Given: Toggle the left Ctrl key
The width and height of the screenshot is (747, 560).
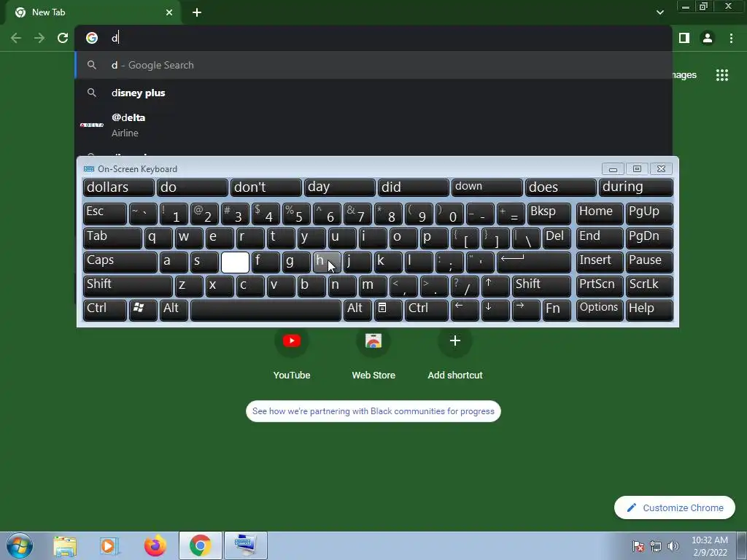Looking at the screenshot, I should (x=105, y=310).
